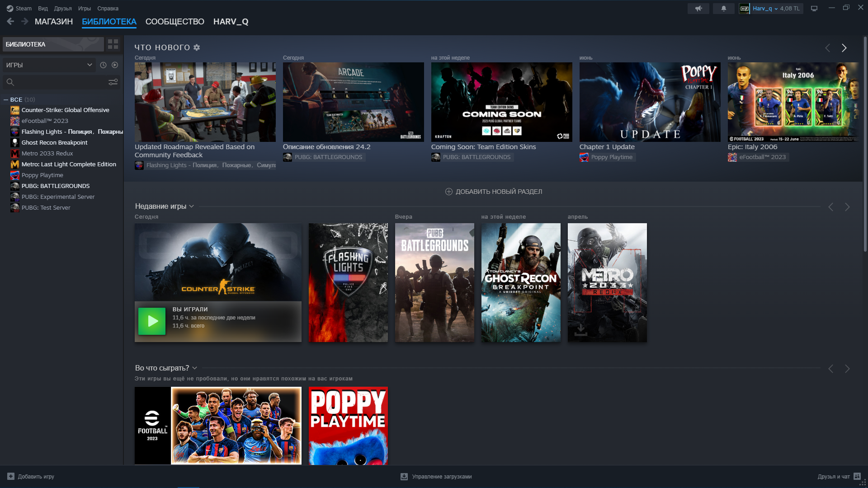Click the Ghost Recon Breakpoint list icon
The height and width of the screenshot is (488, 868).
[15, 143]
